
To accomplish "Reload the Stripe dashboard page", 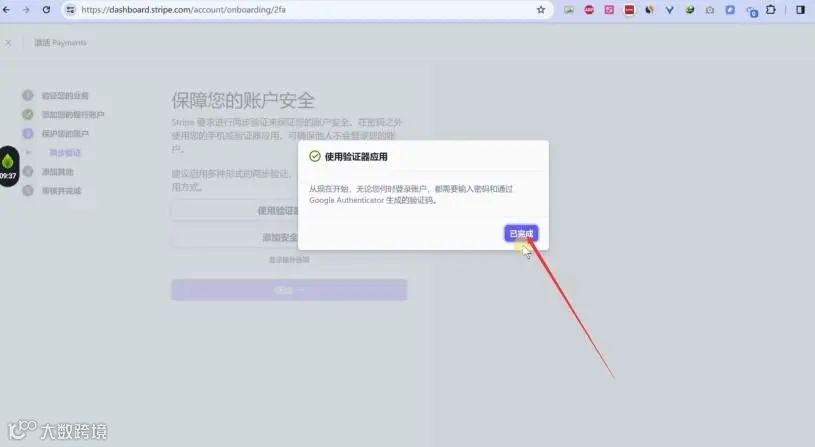I will [x=46, y=10].
